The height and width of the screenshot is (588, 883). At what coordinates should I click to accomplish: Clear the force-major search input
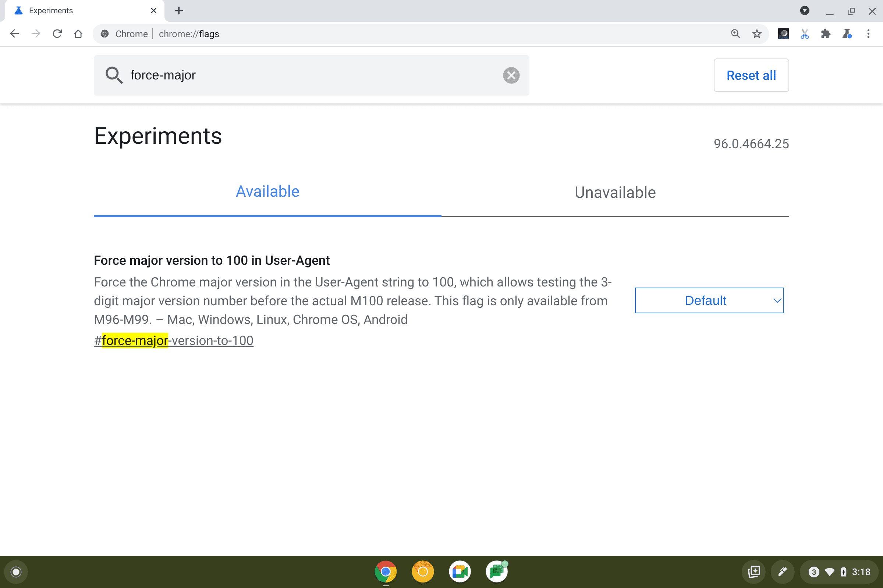(511, 74)
